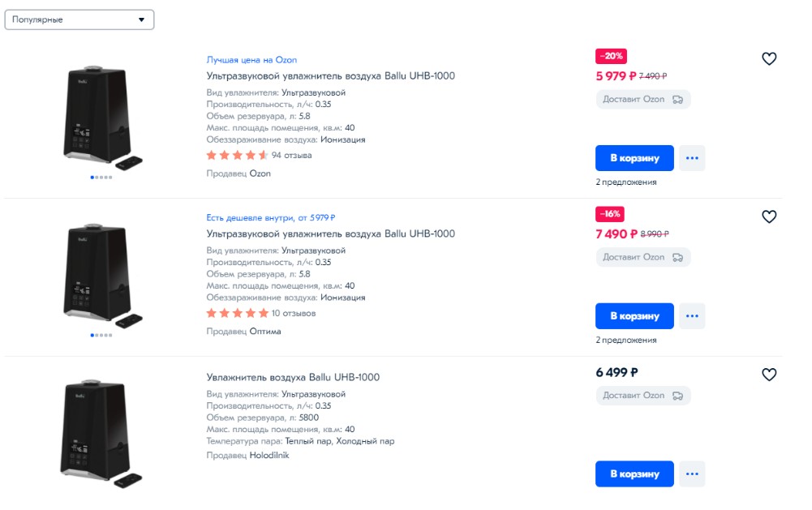Click image carousel dots under second product
Screen dimensions: 812x510
coord(101,336)
